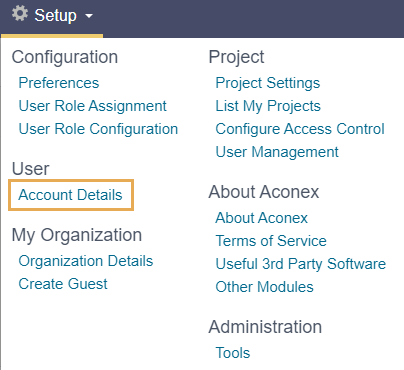Open User Role Configuration
404x370 pixels.
(x=98, y=129)
